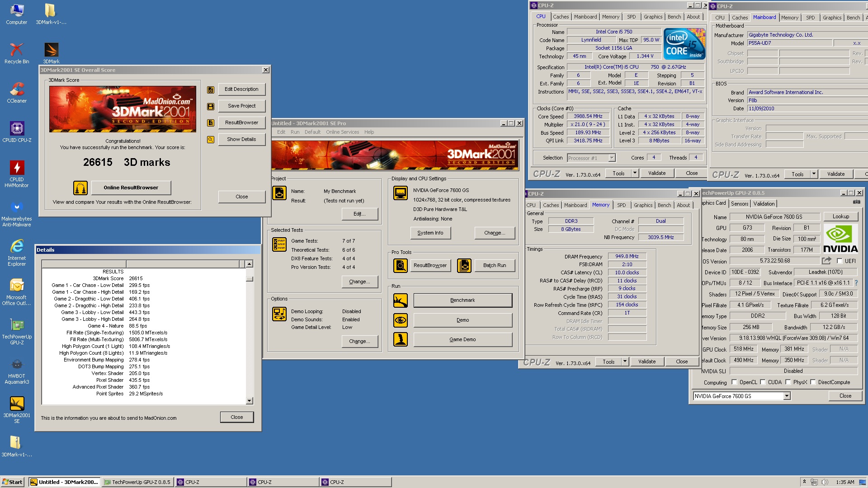Click the Save Project button
This screenshot has width=868, height=488.
(x=241, y=106)
